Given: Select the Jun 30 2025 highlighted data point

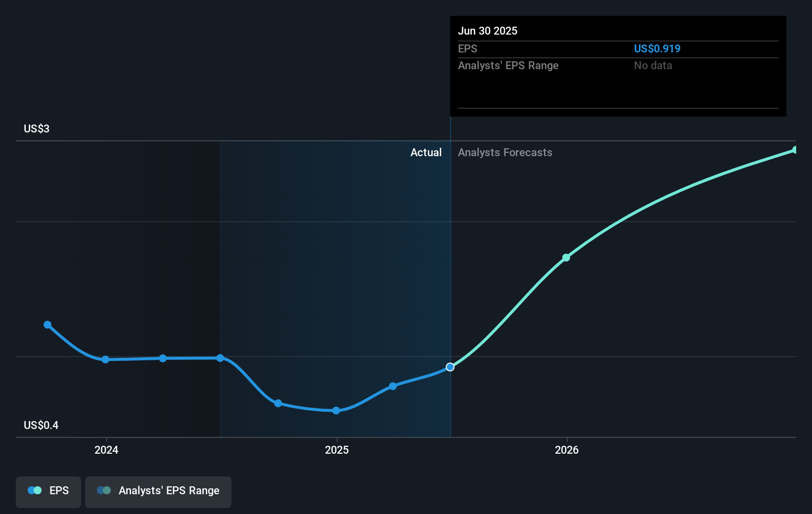Looking at the screenshot, I should point(450,367).
